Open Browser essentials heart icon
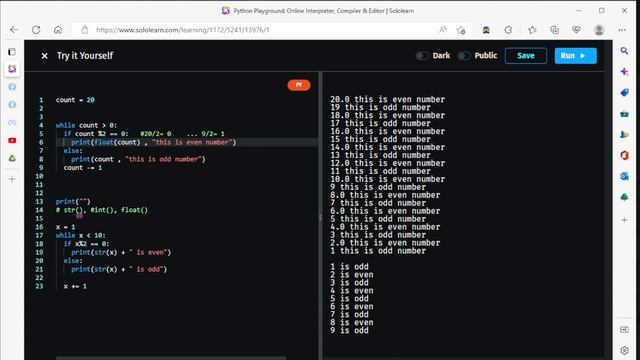 576,30
